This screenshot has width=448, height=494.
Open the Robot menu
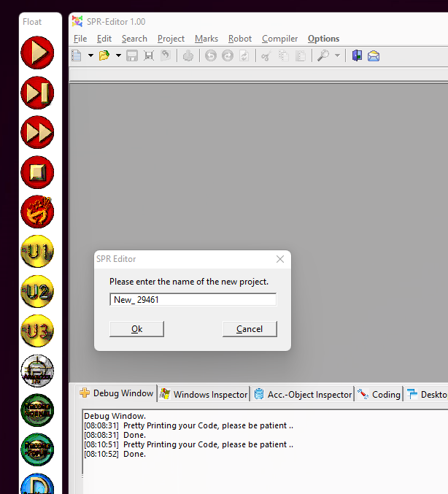click(239, 39)
